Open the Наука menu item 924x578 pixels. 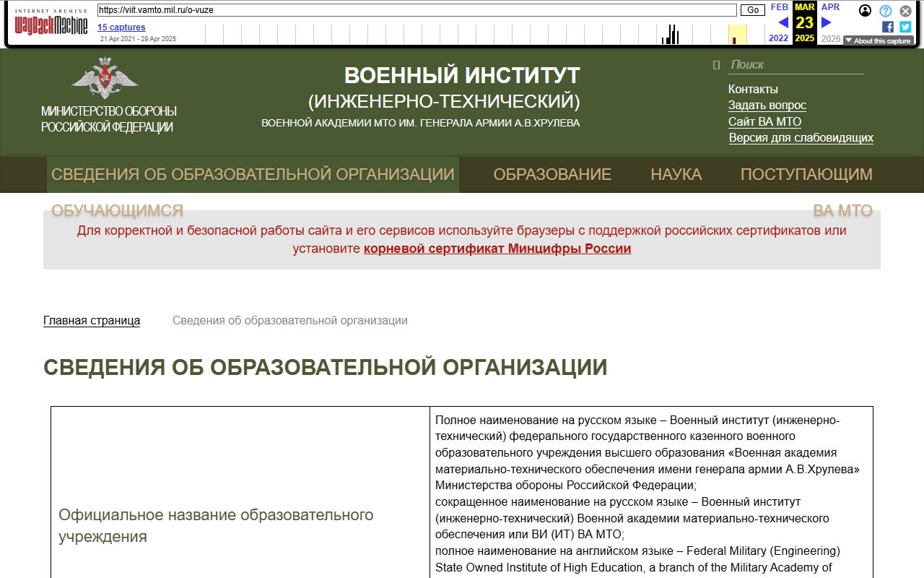(676, 174)
